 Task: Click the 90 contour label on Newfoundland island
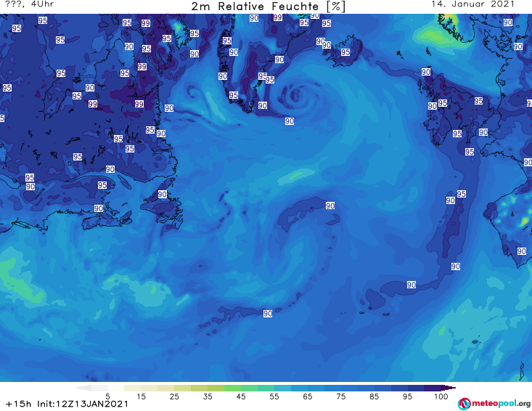(162, 195)
